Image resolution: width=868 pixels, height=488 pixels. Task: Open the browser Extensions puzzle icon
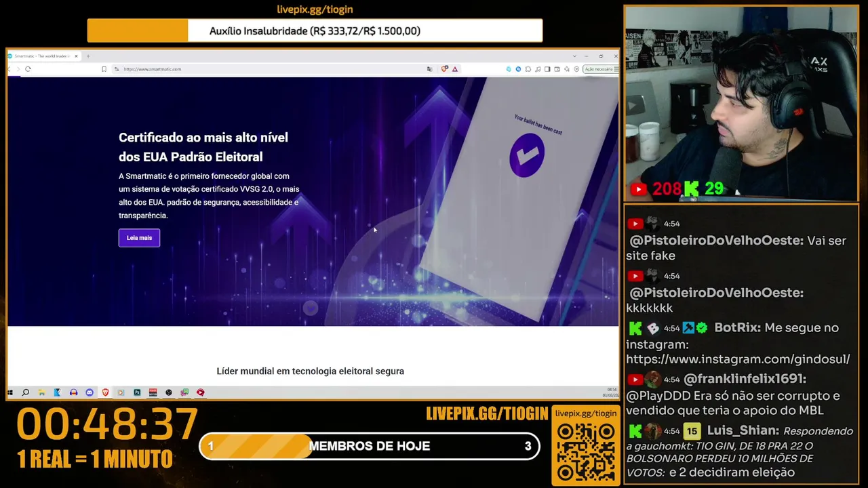click(x=528, y=69)
